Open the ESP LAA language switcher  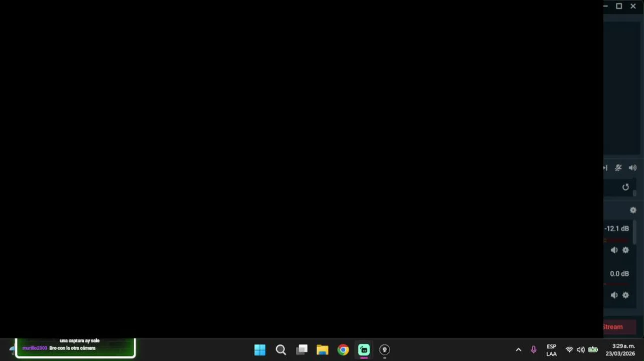(x=551, y=350)
